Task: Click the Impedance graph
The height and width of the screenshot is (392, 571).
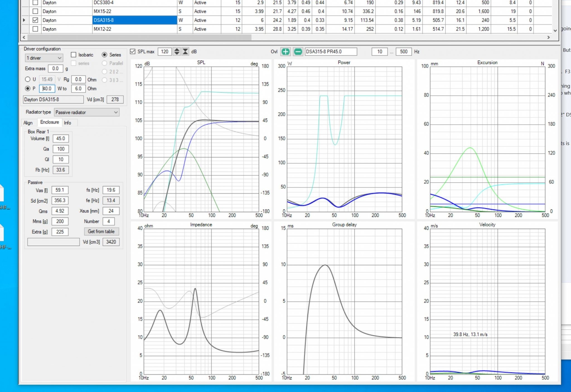Action: (201, 302)
